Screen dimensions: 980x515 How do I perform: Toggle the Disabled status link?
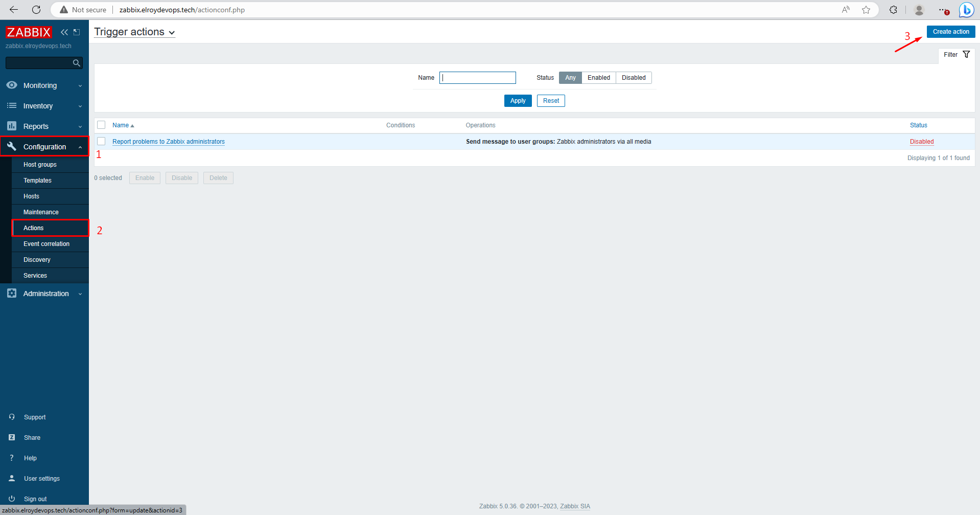pos(922,142)
